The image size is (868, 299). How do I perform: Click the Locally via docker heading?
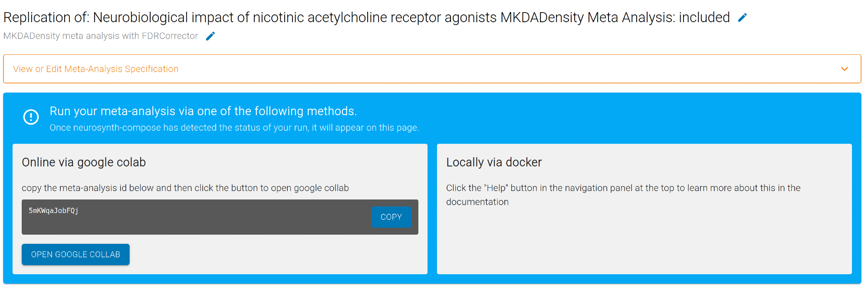(x=494, y=162)
